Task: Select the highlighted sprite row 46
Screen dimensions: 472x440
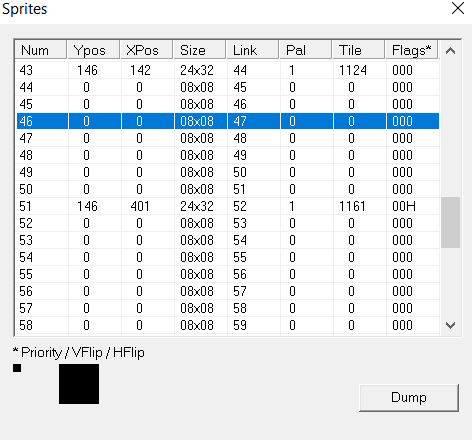Action: click(228, 121)
